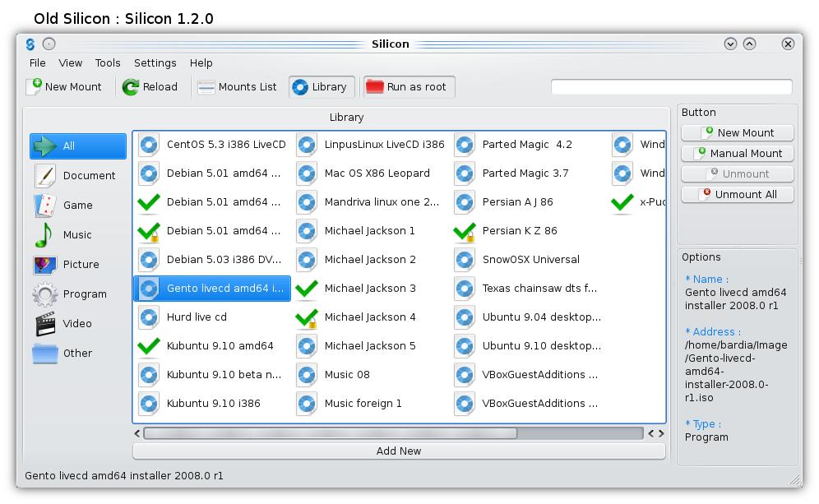
Task: Select Gento livecd amd64 entry
Action: click(212, 289)
